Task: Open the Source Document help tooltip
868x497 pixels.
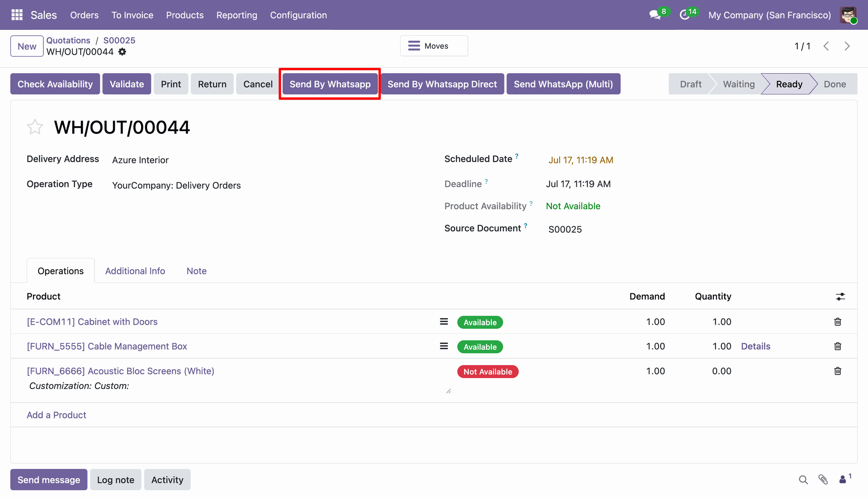Action: 526,225
